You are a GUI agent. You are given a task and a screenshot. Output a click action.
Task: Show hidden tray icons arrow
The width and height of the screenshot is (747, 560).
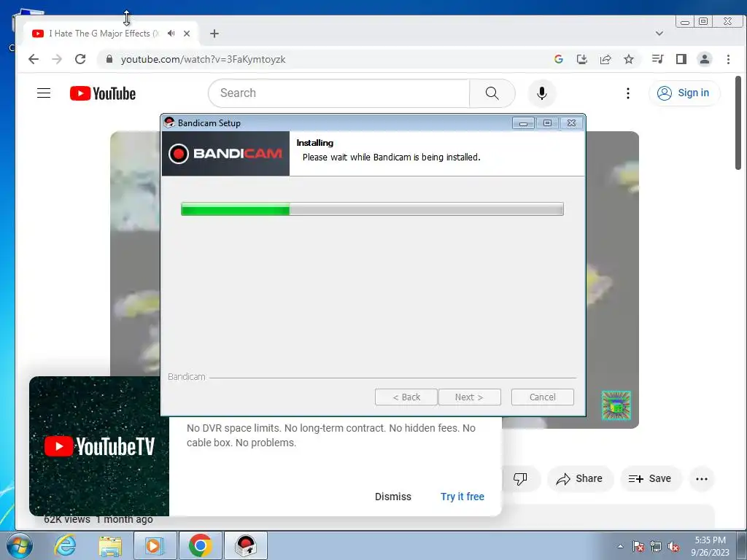620,546
